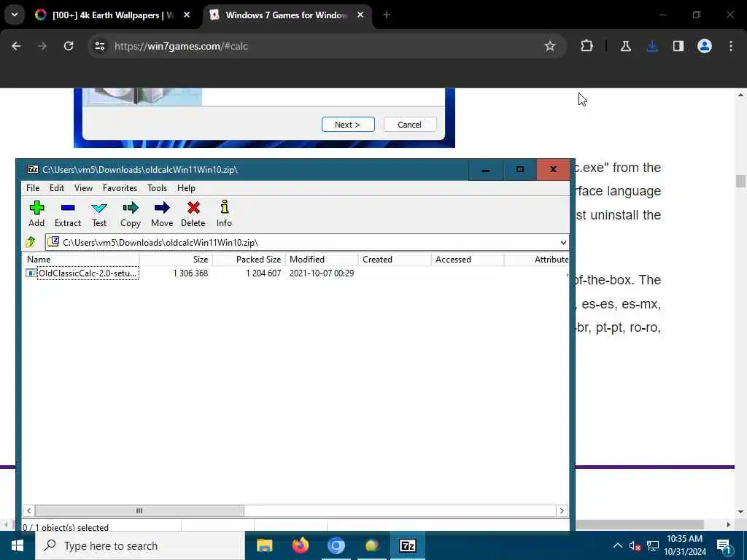
Task: Click the Copy tool in 7-Zip
Action: 130,214
